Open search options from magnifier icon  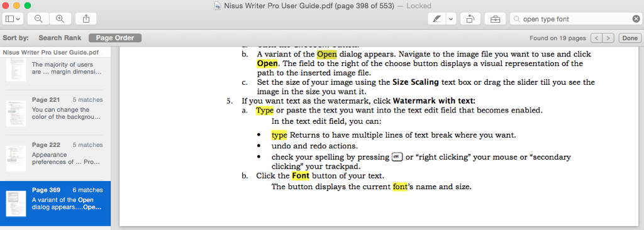point(517,19)
